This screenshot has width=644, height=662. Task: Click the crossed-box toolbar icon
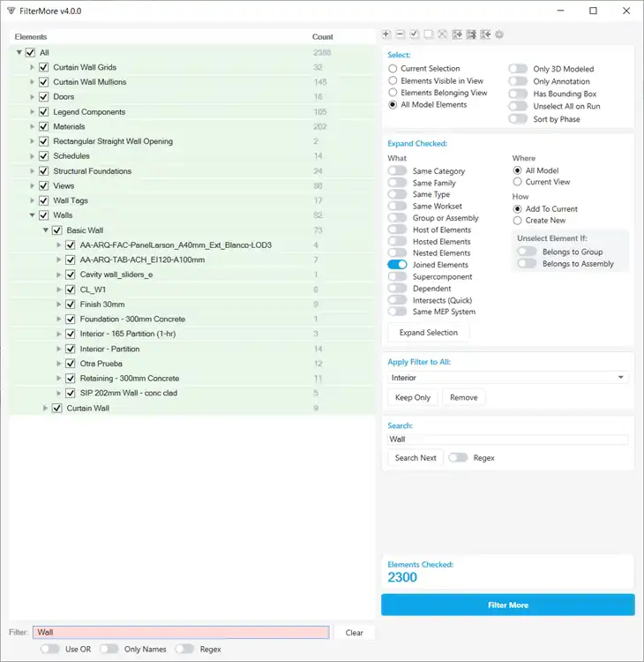pyautogui.click(x=442, y=34)
